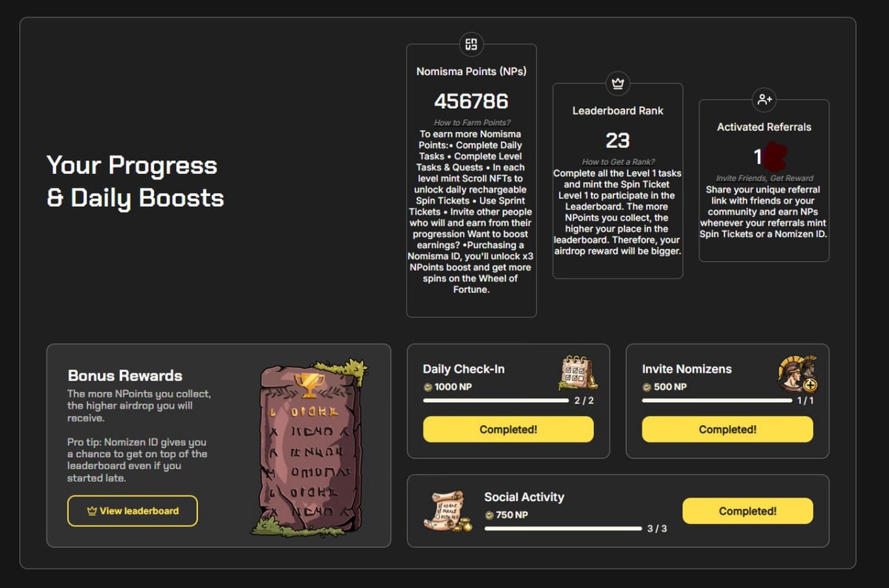
Task: Click the Nomisma Points value 456786
Action: [471, 101]
